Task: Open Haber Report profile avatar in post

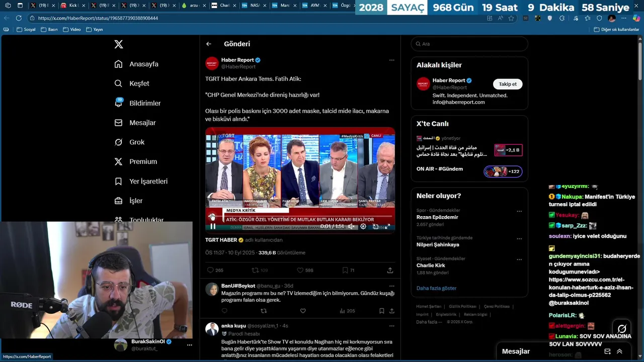Action: coord(212,63)
